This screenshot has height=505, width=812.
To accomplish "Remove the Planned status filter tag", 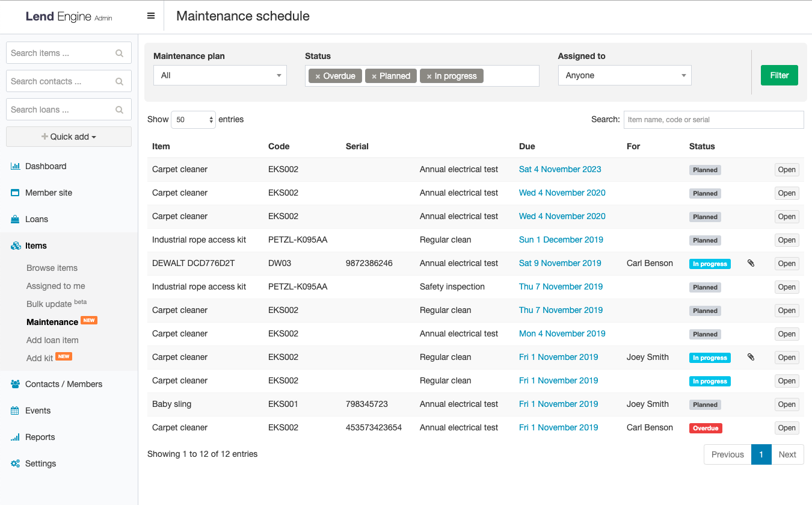I will click(x=374, y=76).
